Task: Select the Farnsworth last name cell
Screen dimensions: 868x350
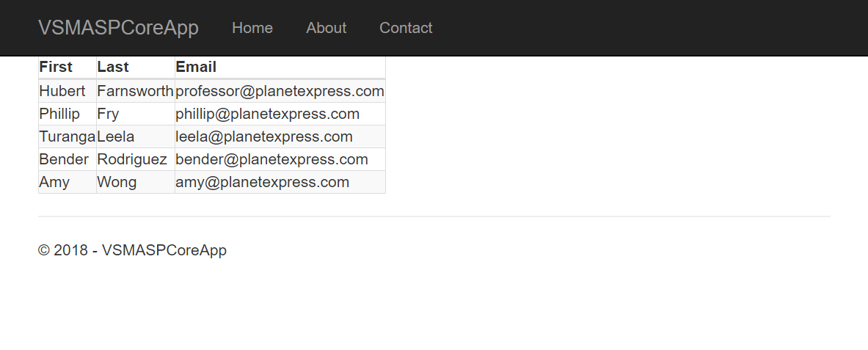Action: click(x=135, y=92)
